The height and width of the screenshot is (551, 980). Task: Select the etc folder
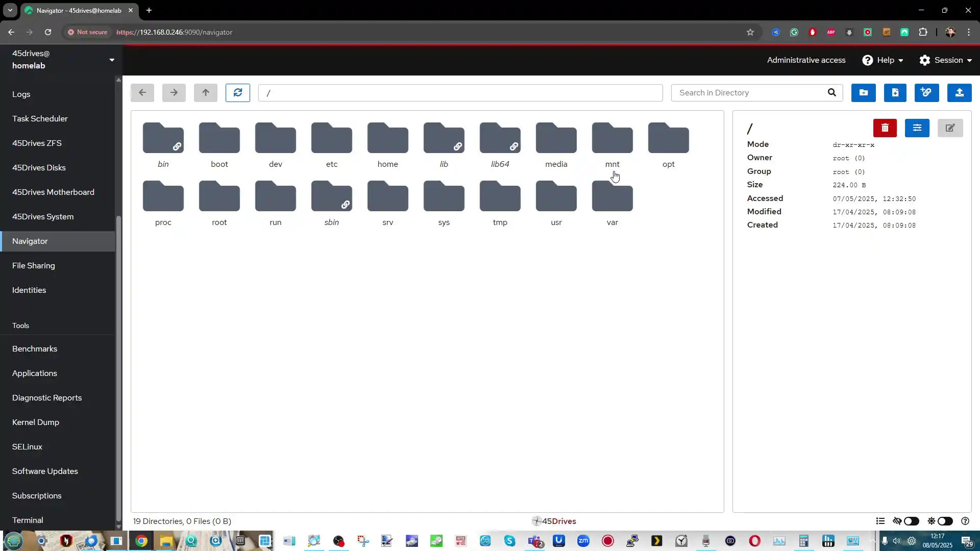click(x=332, y=145)
